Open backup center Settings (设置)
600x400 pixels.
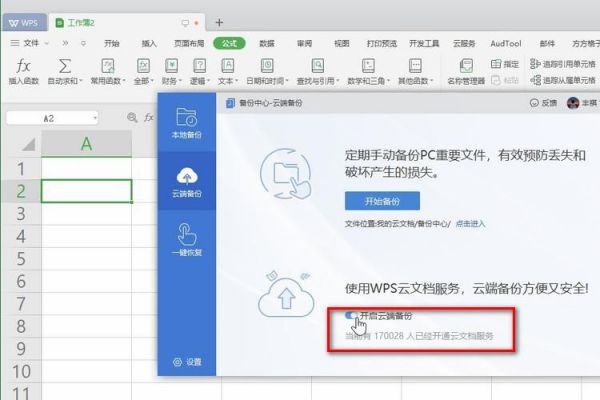pos(187,362)
